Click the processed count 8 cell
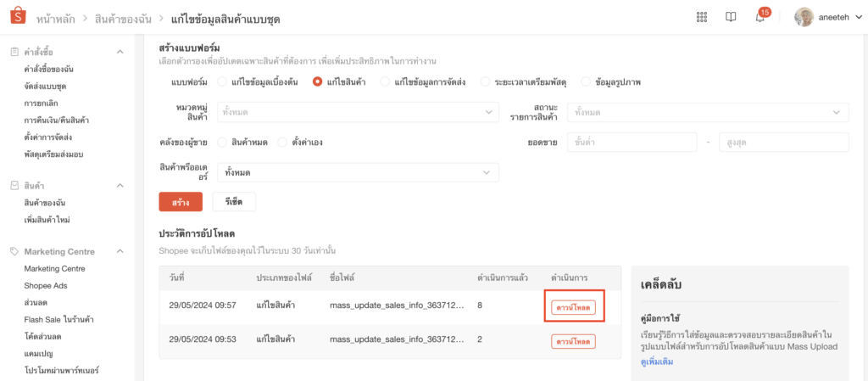Viewport: 868px width, 381px height. 480,305
